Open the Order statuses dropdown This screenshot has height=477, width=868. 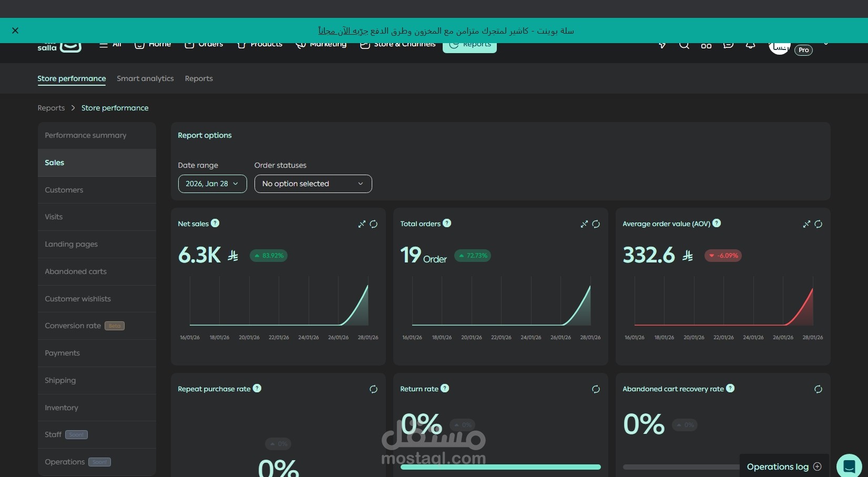(313, 184)
